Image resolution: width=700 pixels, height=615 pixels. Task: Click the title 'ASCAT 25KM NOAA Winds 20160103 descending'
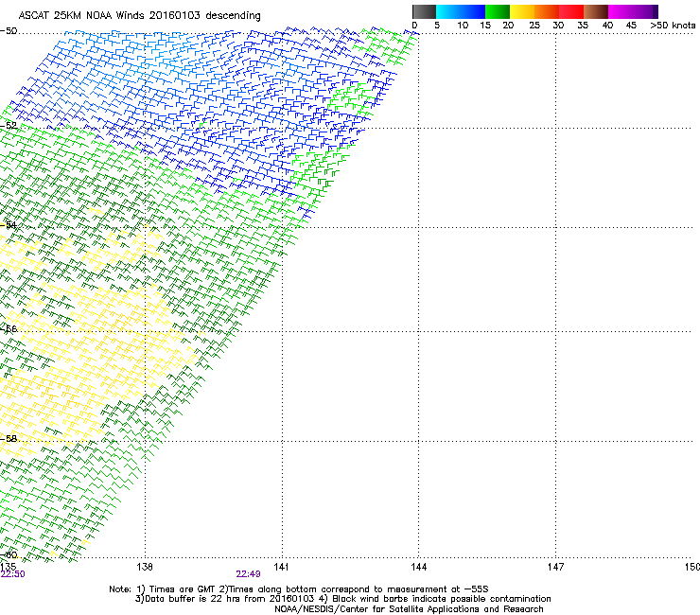pyautogui.click(x=139, y=16)
